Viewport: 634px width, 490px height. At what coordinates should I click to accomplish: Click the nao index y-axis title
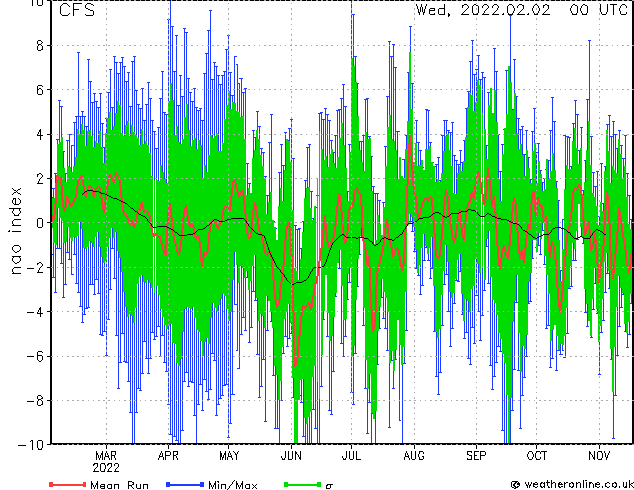15,231
